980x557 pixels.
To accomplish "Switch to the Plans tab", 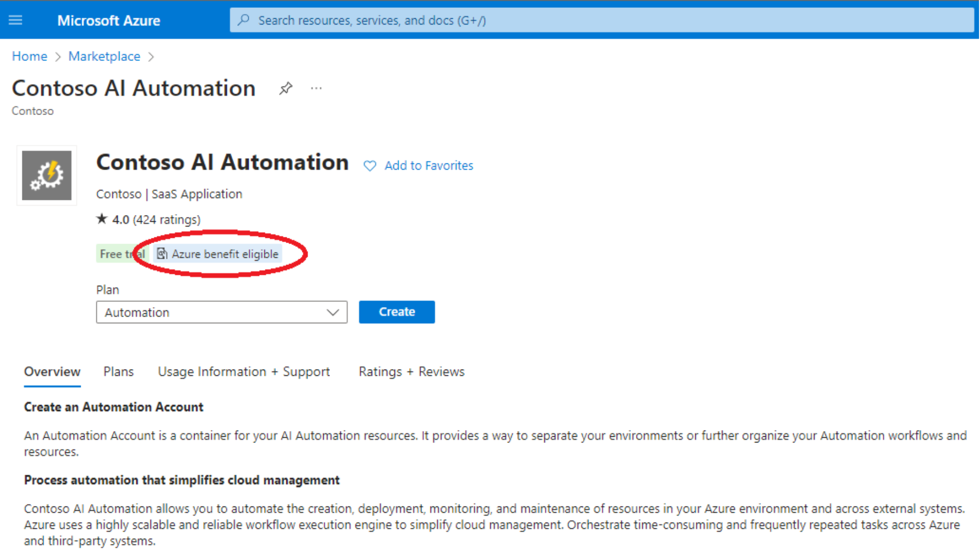I will [x=119, y=372].
